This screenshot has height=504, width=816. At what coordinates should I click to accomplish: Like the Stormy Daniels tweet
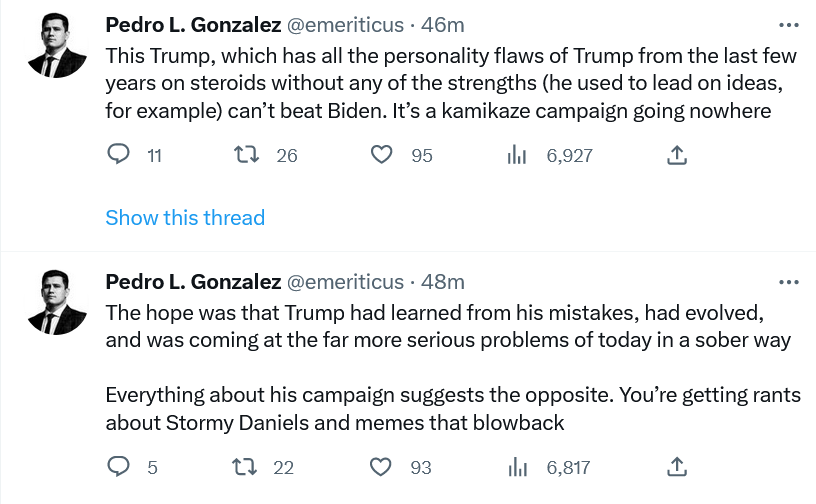[381, 467]
